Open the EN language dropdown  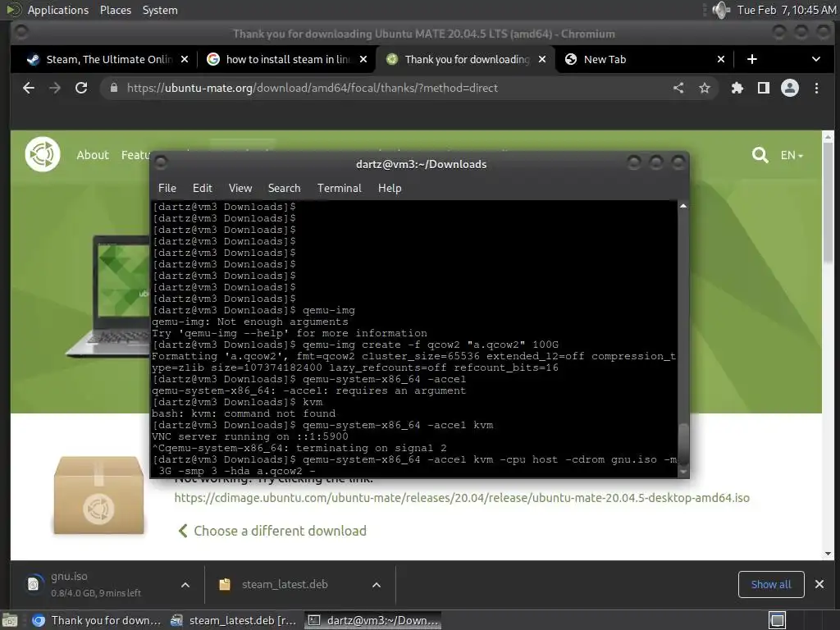pos(792,155)
